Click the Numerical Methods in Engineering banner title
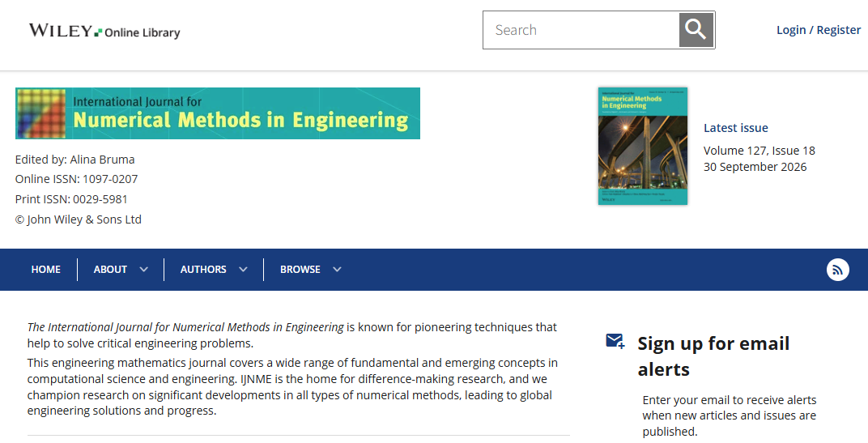Viewport: 868px width, 443px height. point(240,120)
